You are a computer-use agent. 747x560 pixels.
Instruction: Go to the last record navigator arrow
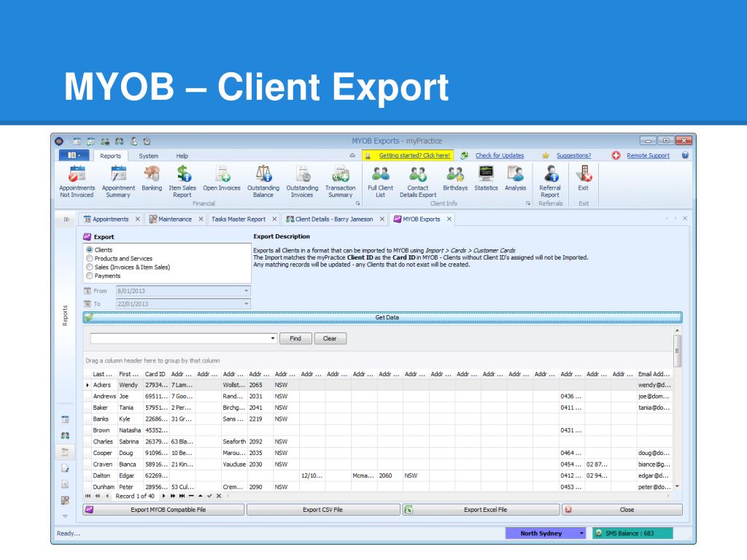tap(182, 496)
